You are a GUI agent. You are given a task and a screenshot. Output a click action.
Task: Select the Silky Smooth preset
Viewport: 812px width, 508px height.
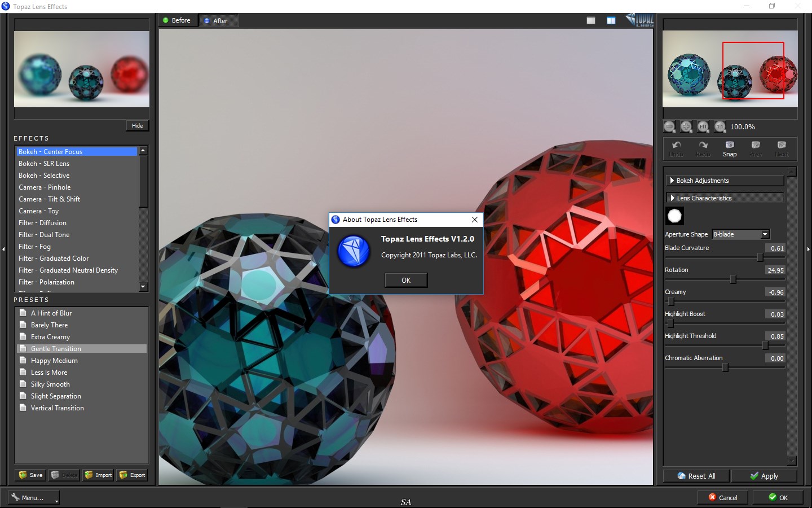point(50,384)
